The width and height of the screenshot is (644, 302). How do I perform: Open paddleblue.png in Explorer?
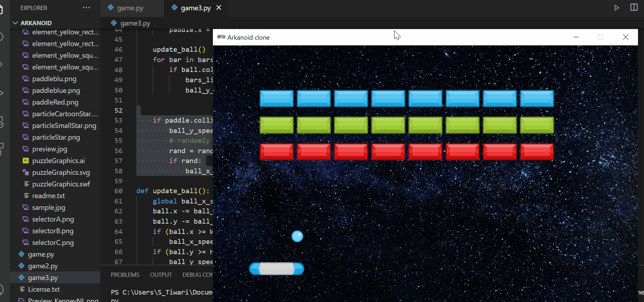56,90
